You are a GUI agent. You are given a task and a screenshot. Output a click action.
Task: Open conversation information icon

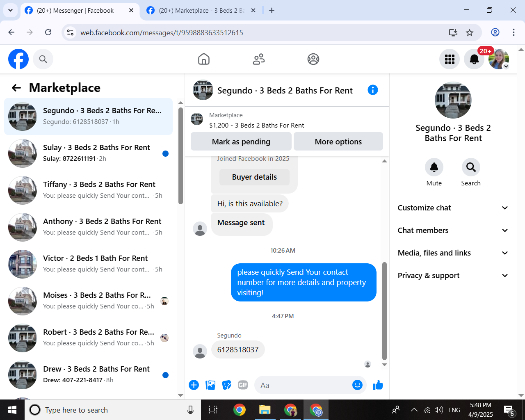tap(373, 90)
